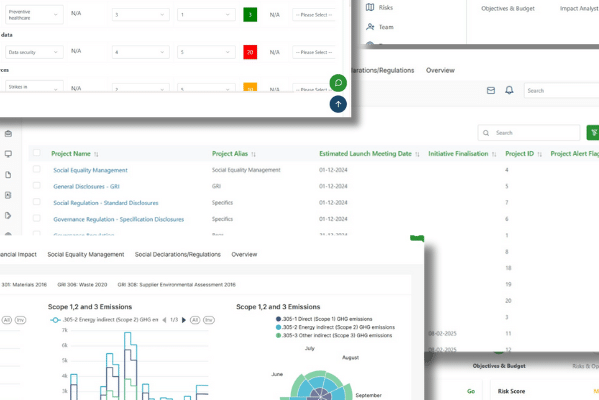The image size is (599, 400).
Task: Toggle 305-3 Other indirect Scope 3 legend item
Action: pyautogui.click(x=334, y=335)
